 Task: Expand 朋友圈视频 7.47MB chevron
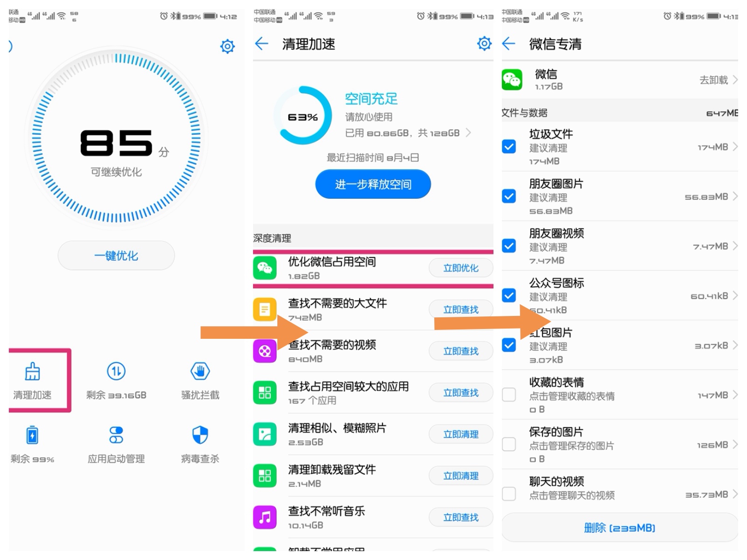(735, 246)
